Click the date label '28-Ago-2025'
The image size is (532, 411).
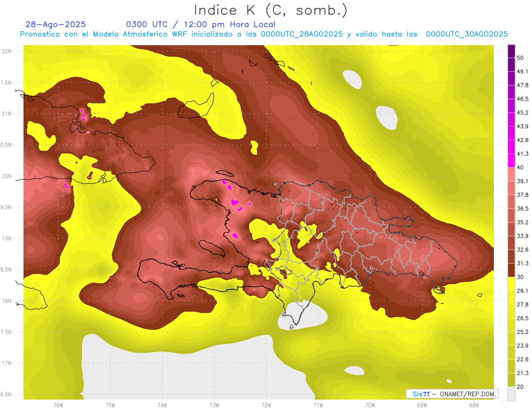point(56,24)
